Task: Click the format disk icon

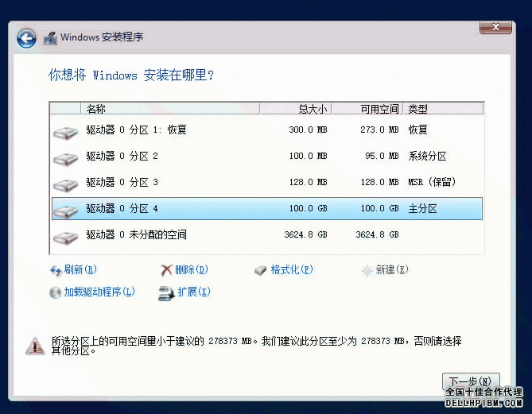Action: point(261,271)
